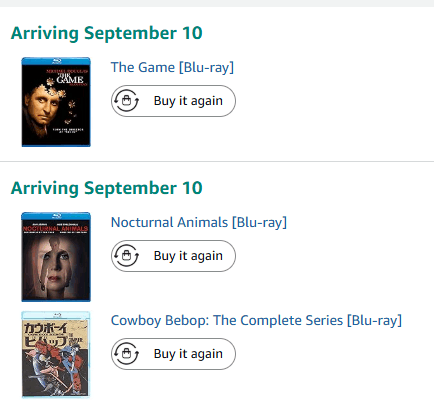This screenshot has height=411, width=434.
Task: Click GAME title text on cover art
Action: [x=70, y=79]
